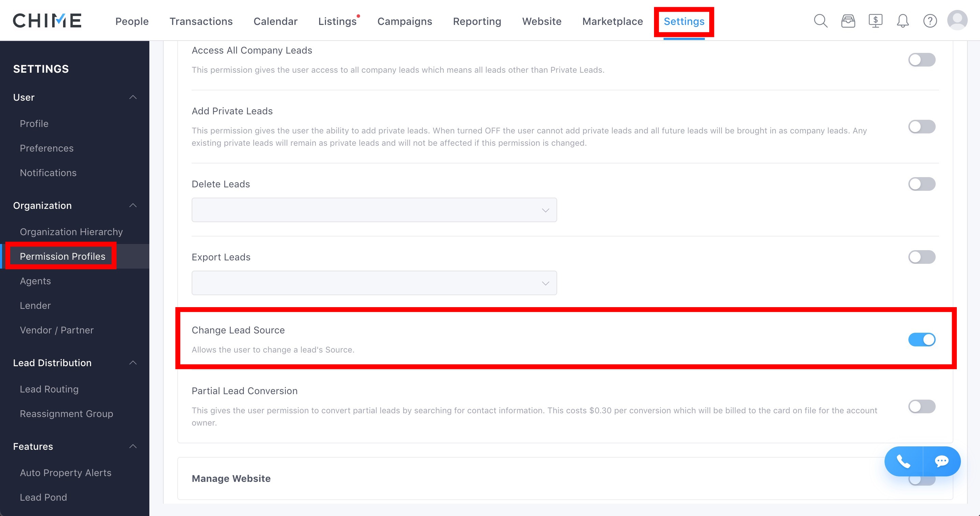
Task: Click the Manage Website heading
Action: pyautogui.click(x=231, y=479)
